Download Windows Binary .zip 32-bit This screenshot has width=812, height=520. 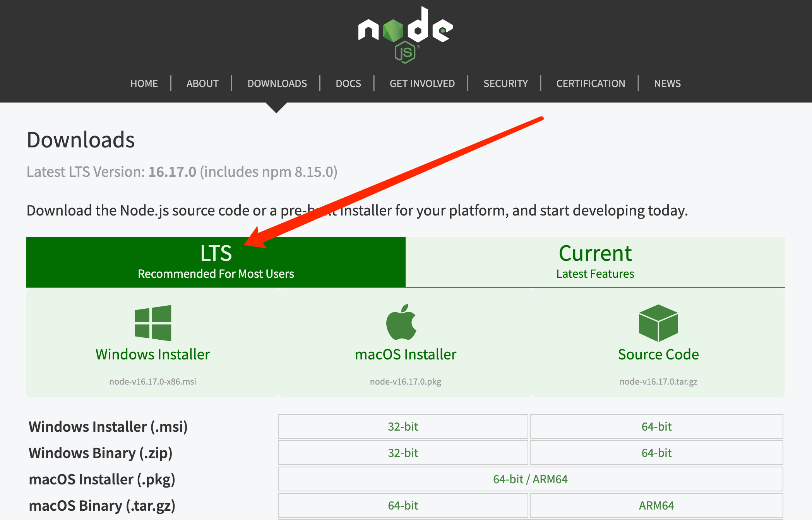coord(403,453)
